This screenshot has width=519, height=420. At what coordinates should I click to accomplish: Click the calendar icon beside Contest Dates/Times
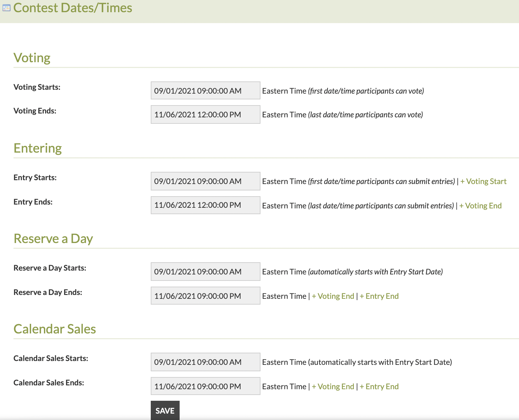pos(6,8)
